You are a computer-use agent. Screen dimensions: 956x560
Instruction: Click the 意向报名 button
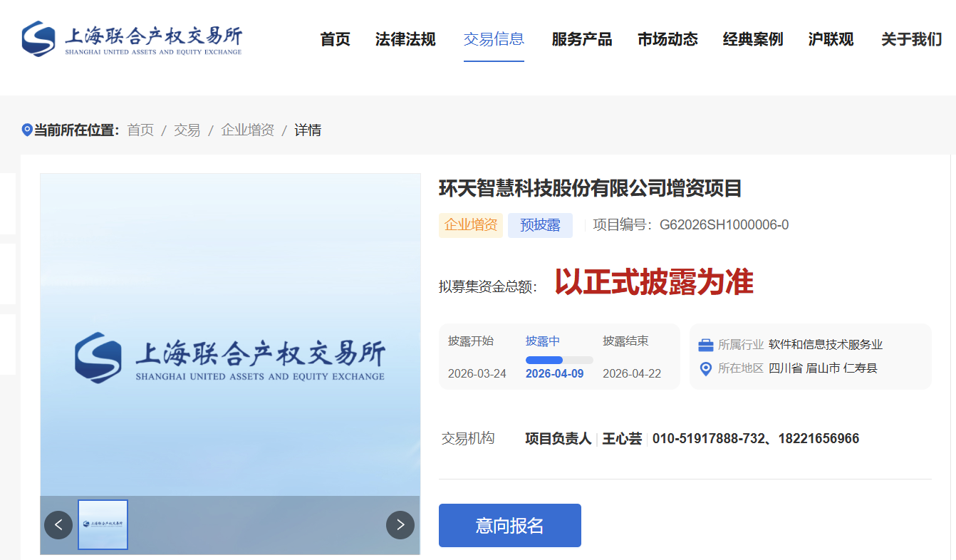510,526
